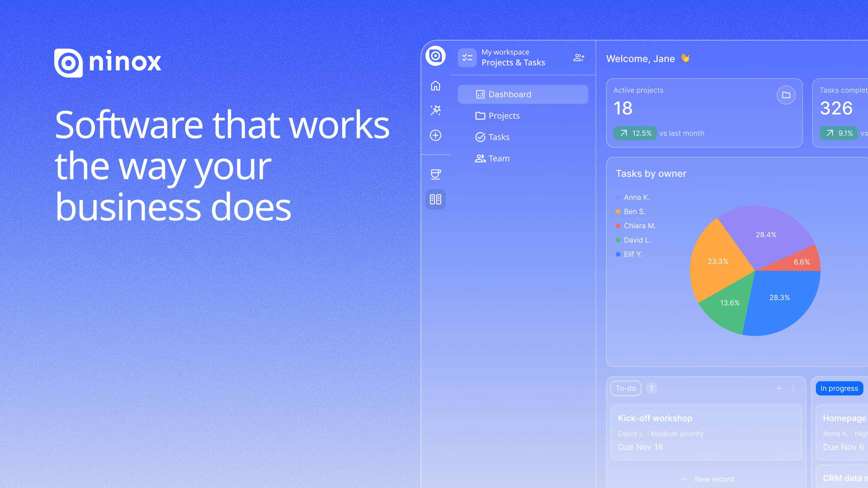Screen dimensions: 868x488
Task: Select Ben S. in chart legend
Action: click(x=631, y=211)
